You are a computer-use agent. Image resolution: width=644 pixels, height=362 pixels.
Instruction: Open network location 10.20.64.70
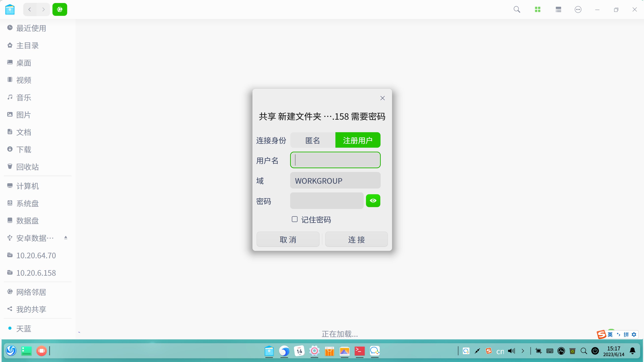(38, 255)
